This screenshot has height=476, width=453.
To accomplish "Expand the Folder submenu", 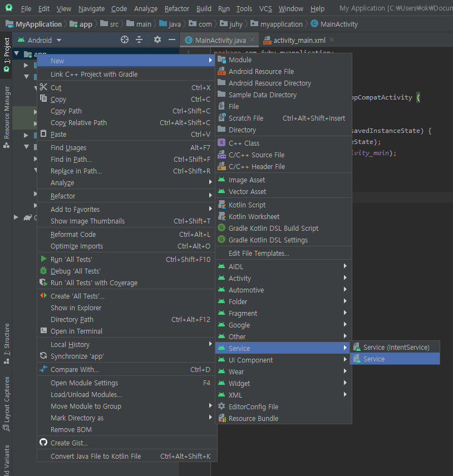I will (x=283, y=302).
